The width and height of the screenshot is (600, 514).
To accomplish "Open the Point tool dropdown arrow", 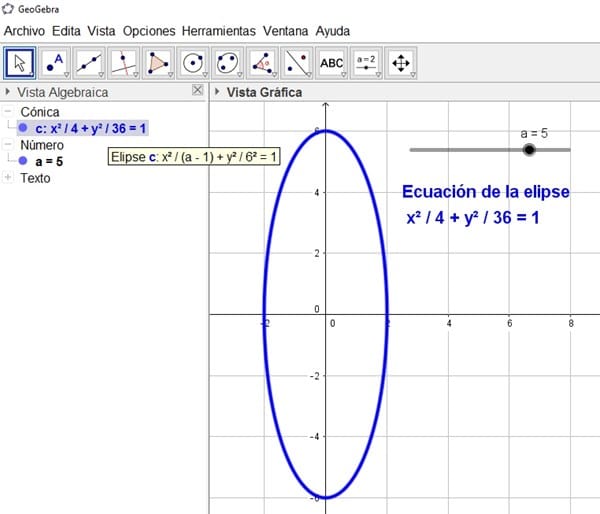I will click(x=67, y=75).
